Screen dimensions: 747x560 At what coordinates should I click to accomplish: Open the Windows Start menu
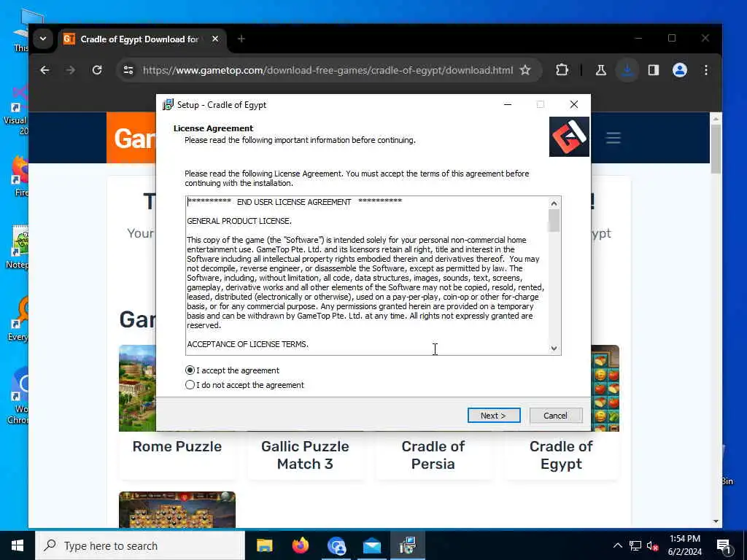18,545
